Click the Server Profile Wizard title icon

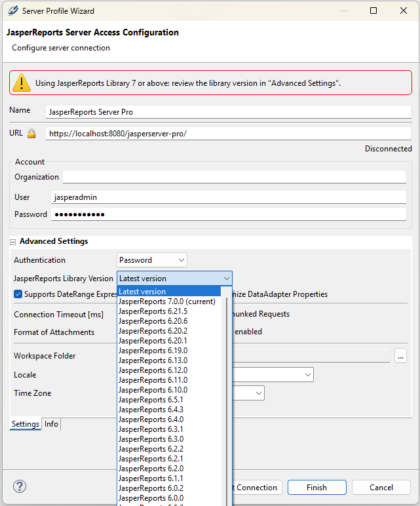tap(13, 10)
